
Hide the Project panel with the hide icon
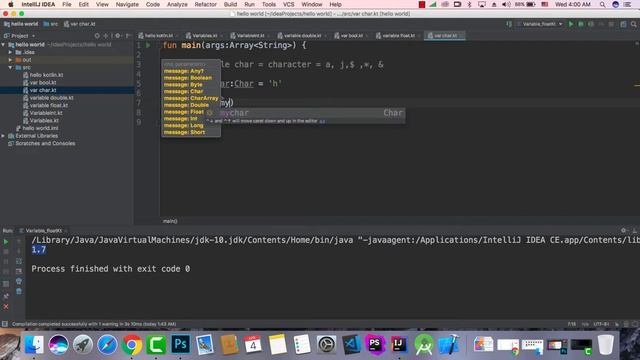coord(128,36)
